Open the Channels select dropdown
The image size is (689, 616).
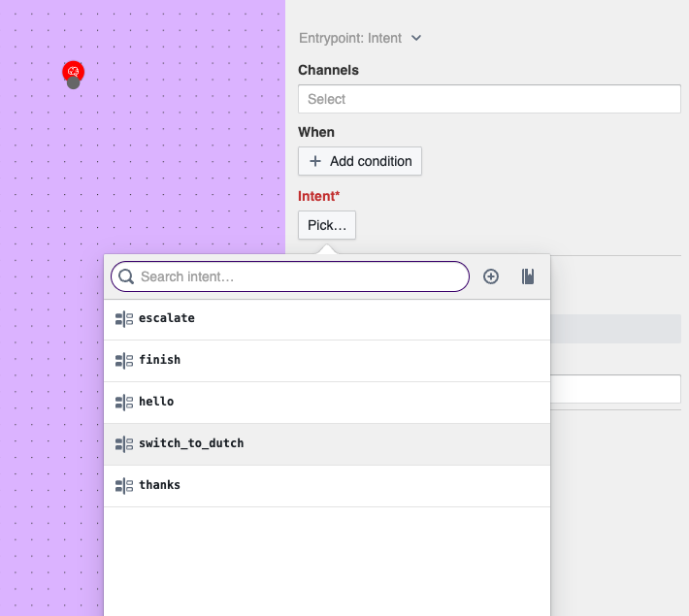pyautogui.click(x=489, y=99)
